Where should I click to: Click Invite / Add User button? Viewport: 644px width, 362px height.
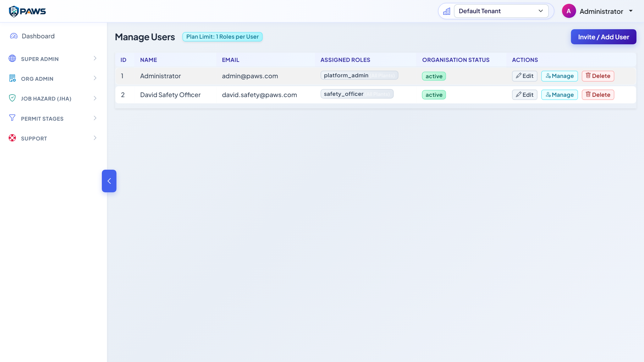point(603,37)
